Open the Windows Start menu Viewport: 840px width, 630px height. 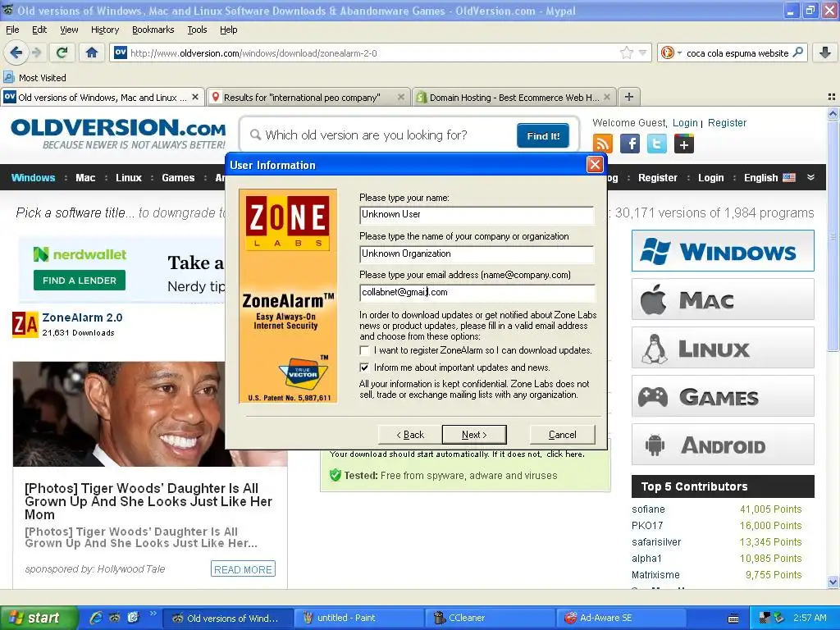tap(38, 618)
